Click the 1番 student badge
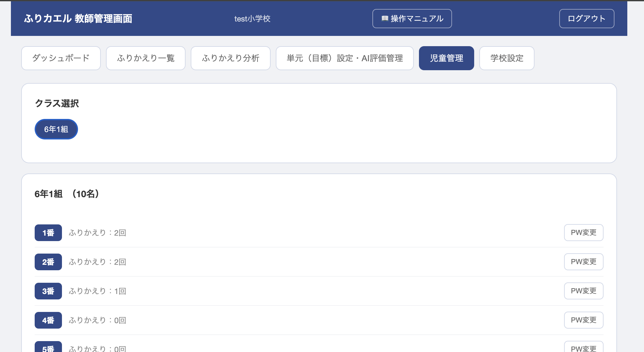 tap(48, 233)
